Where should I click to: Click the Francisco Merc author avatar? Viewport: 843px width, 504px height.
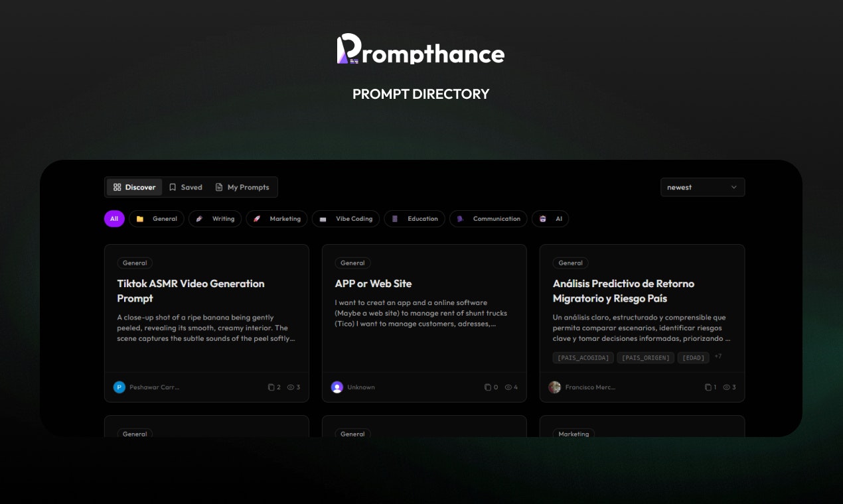coord(555,387)
